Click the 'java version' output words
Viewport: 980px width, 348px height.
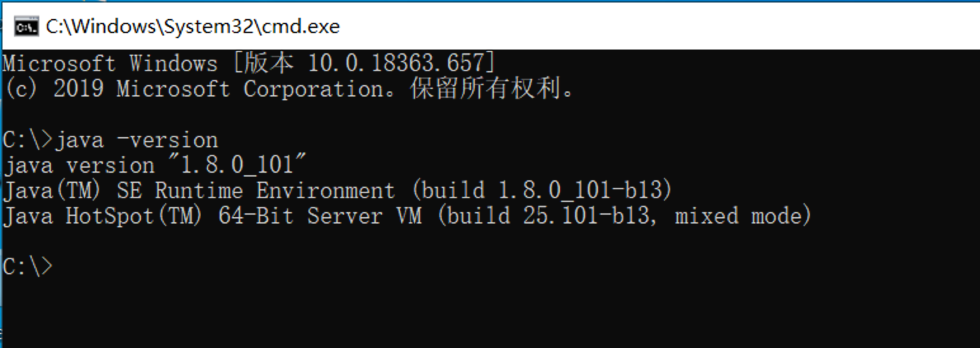[x=79, y=166]
